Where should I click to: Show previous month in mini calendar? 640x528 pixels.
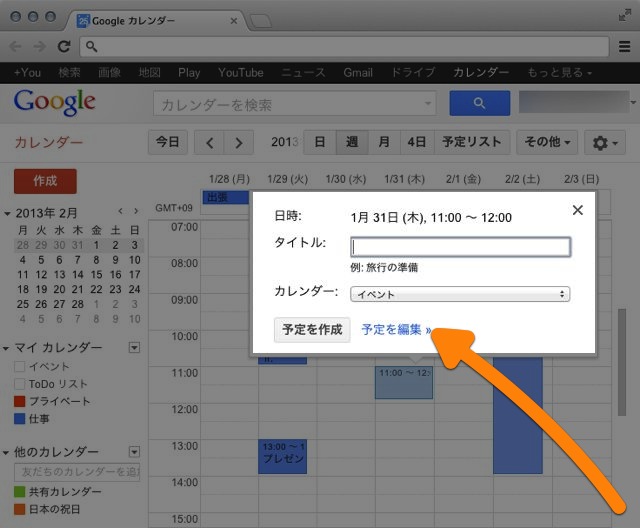(120, 211)
